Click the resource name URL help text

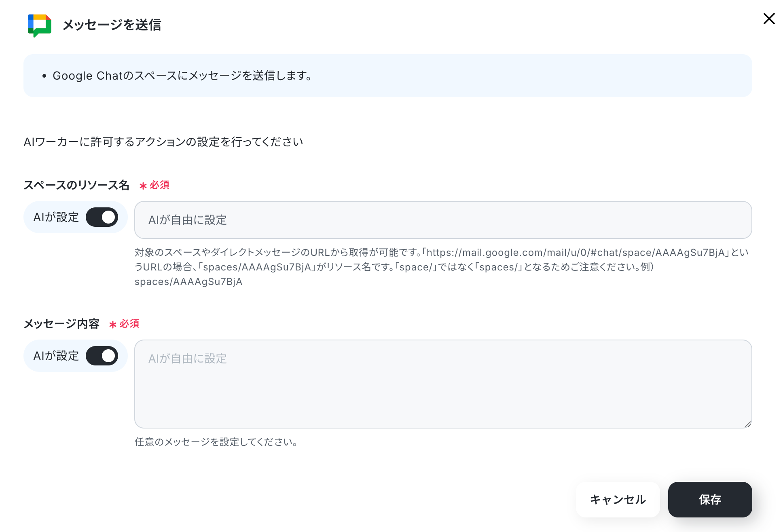coord(442,267)
